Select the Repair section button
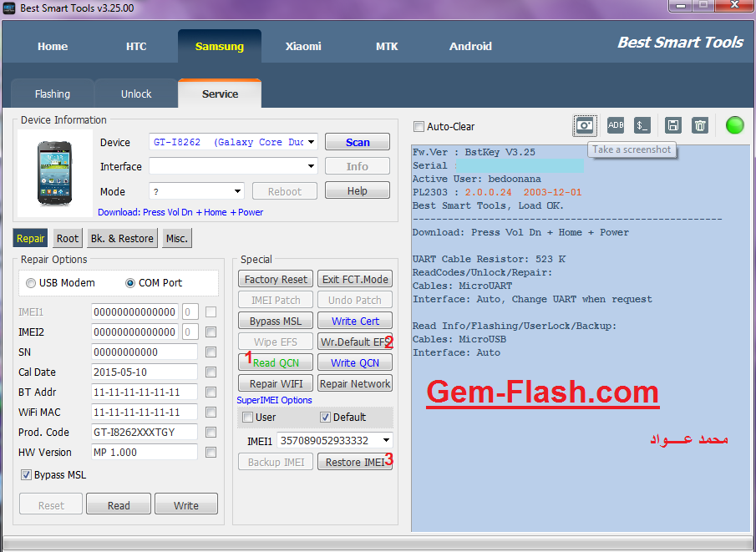Screen dimensions: 756x552 pos(30,238)
